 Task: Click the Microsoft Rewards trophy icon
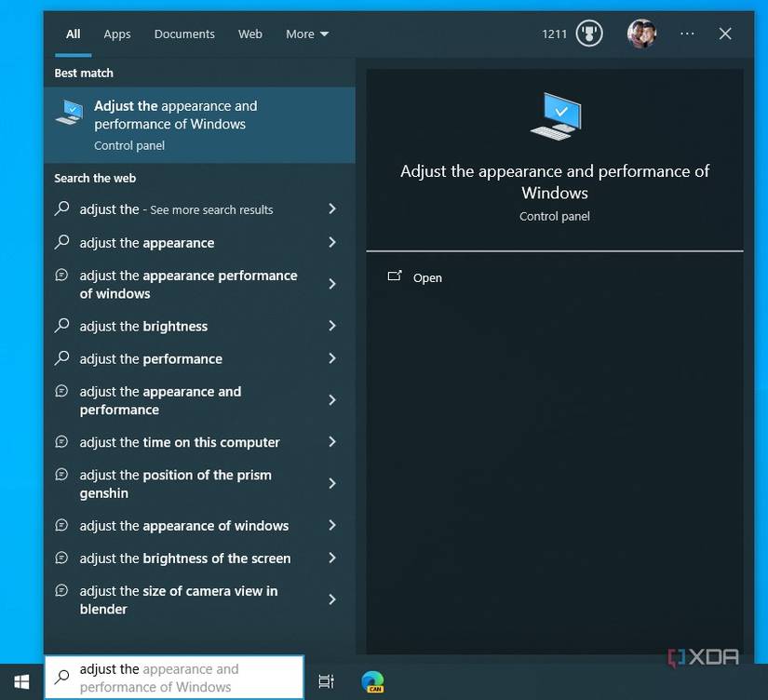(587, 34)
